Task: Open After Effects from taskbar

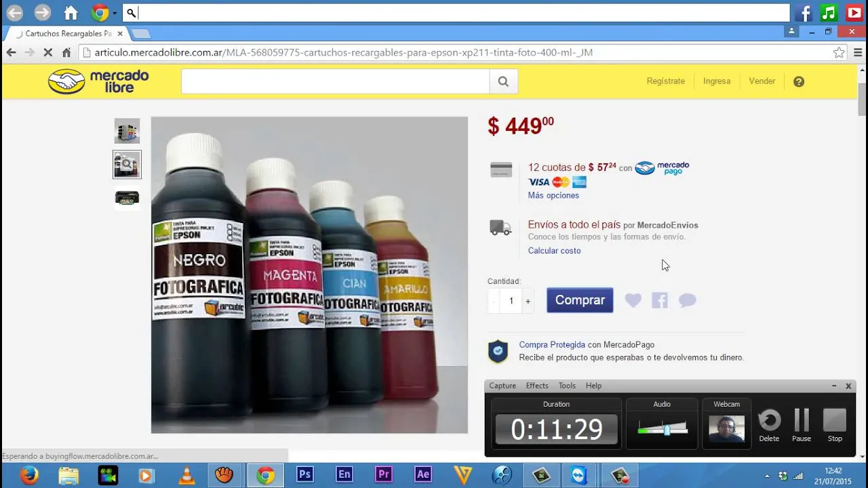Action: pos(423,475)
